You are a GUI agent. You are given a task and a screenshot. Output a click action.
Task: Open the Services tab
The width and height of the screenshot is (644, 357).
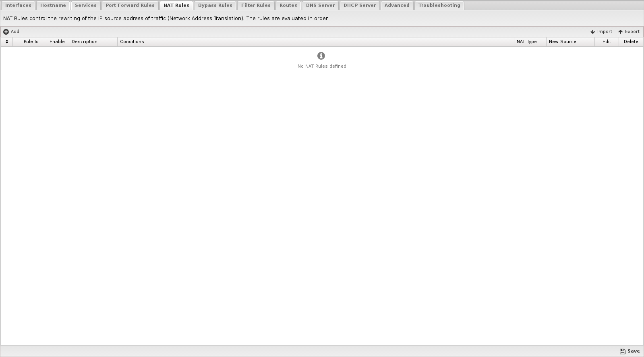[86, 5]
